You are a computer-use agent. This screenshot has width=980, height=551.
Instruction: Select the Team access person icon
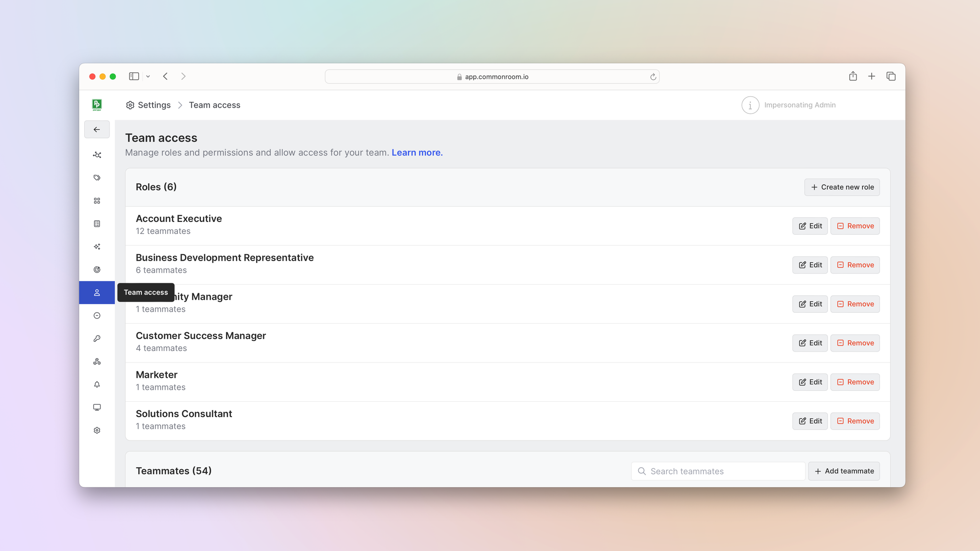97,293
